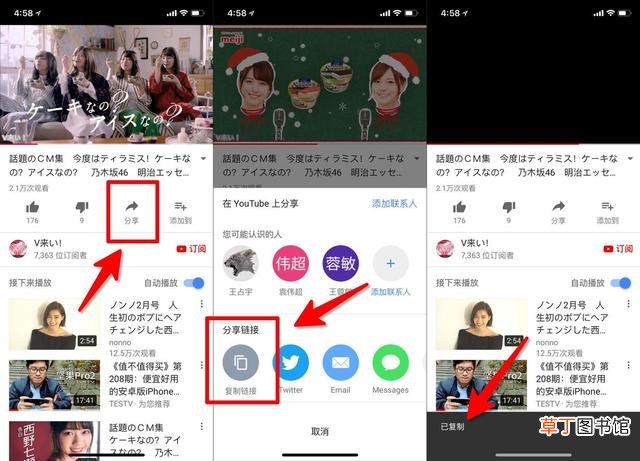
Task: Open ノンノ2月号 video thumbnail in right screen
Action: (481, 324)
